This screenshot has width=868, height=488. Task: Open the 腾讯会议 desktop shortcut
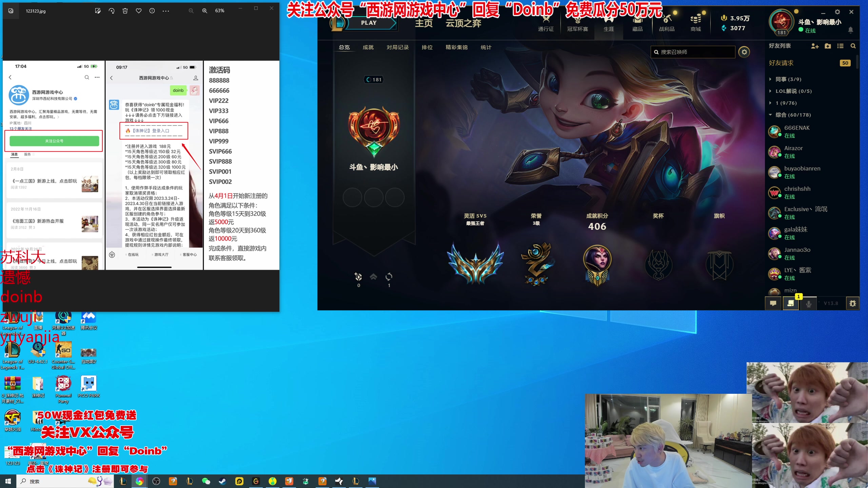(89, 321)
